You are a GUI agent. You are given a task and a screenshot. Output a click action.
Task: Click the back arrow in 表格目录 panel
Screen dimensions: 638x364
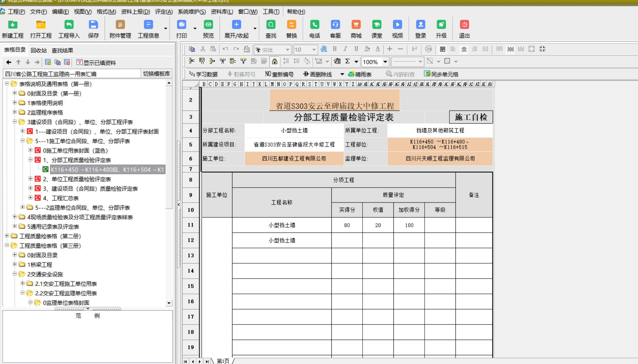9,62
